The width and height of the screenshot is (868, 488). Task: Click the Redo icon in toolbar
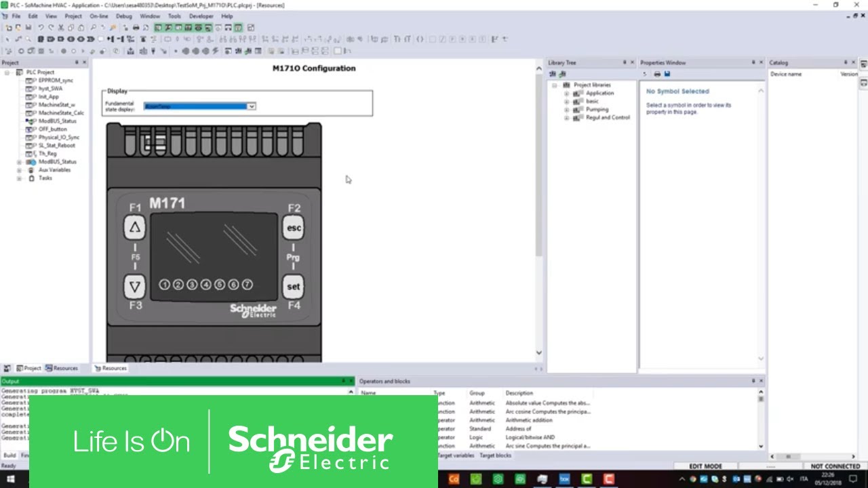(50, 28)
